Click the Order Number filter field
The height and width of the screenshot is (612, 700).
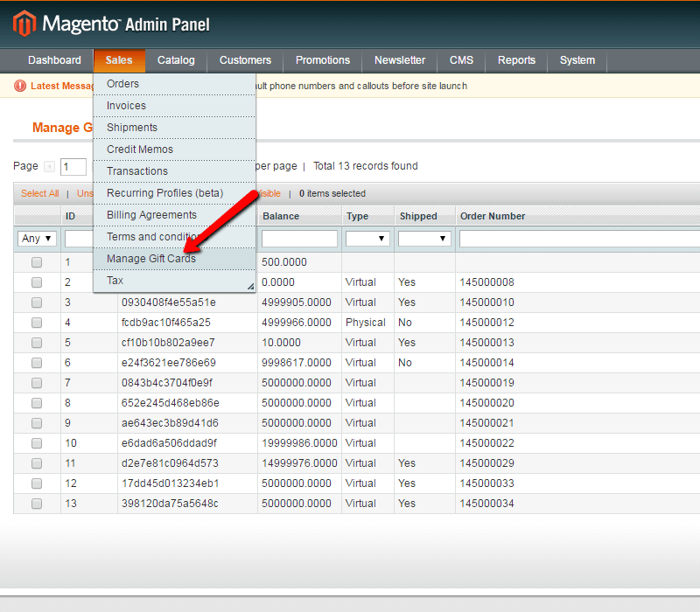tap(578, 239)
